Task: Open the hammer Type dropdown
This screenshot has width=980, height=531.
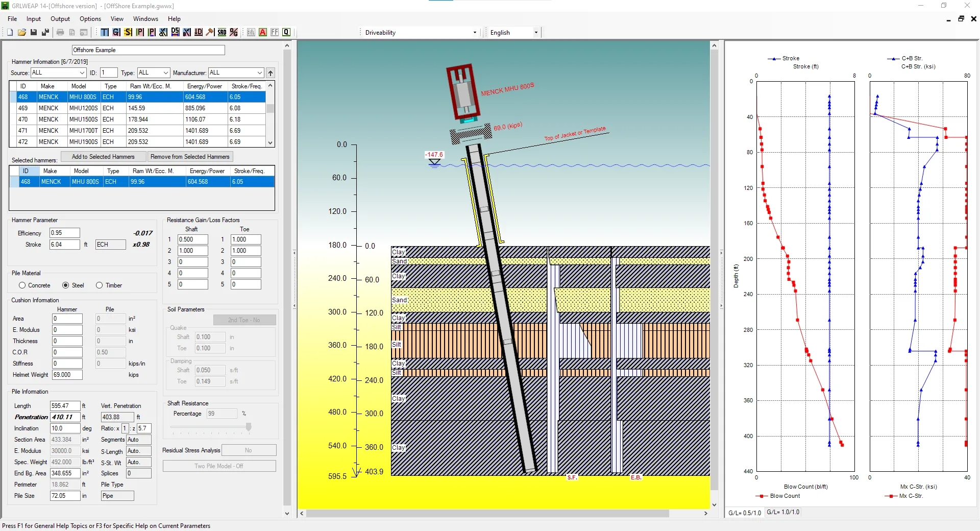Action: pyautogui.click(x=165, y=73)
